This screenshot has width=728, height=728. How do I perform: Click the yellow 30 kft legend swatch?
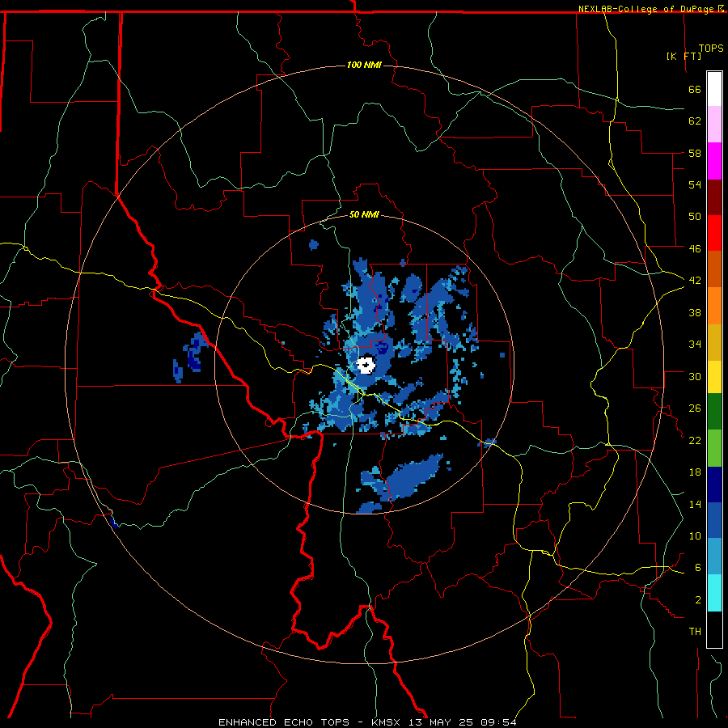(x=714, y=377)
